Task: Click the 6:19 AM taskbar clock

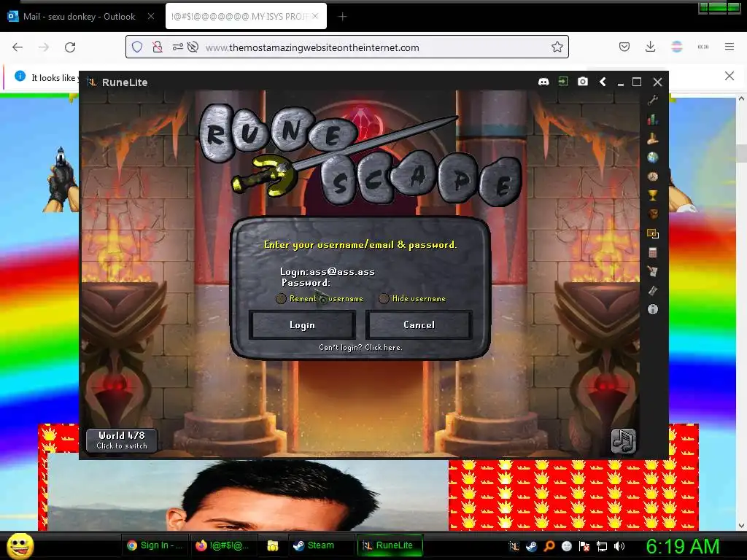Action: point(682,546)
